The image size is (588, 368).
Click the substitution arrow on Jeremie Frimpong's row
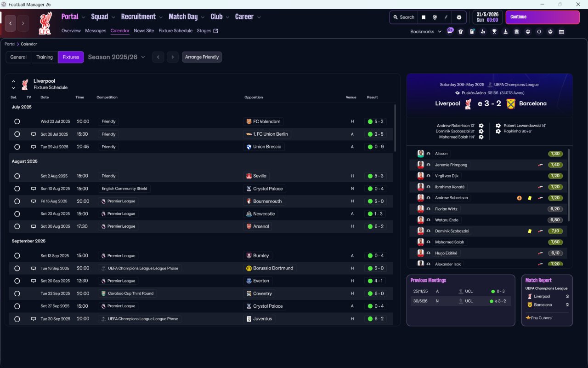(x=541, y=165)
